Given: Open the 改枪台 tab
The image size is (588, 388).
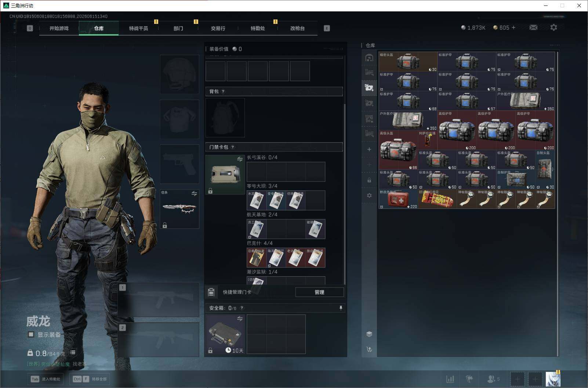Looking at the screenshot, I should (297, 28).
